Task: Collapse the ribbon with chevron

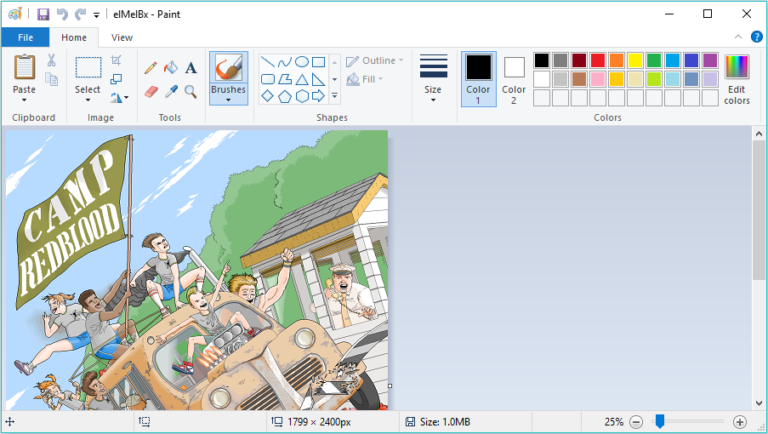Action: (738, 37)
